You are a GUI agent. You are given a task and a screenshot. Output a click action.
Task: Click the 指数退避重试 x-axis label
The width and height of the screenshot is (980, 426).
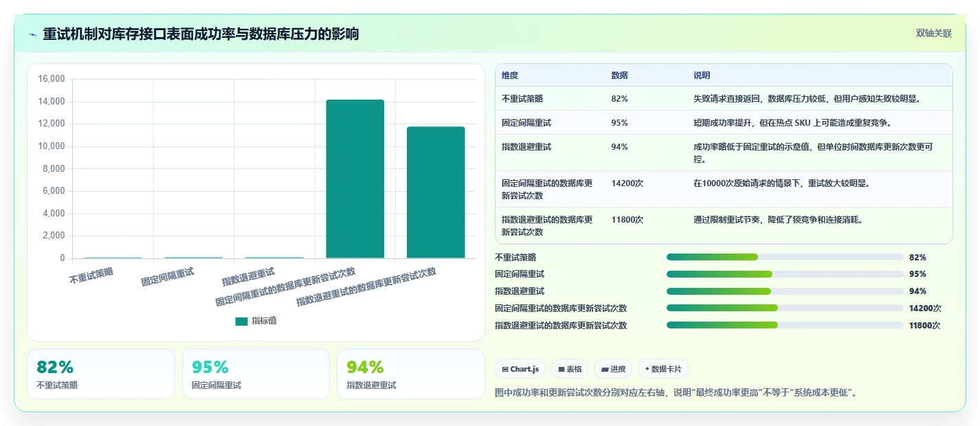tap(248, 277)
